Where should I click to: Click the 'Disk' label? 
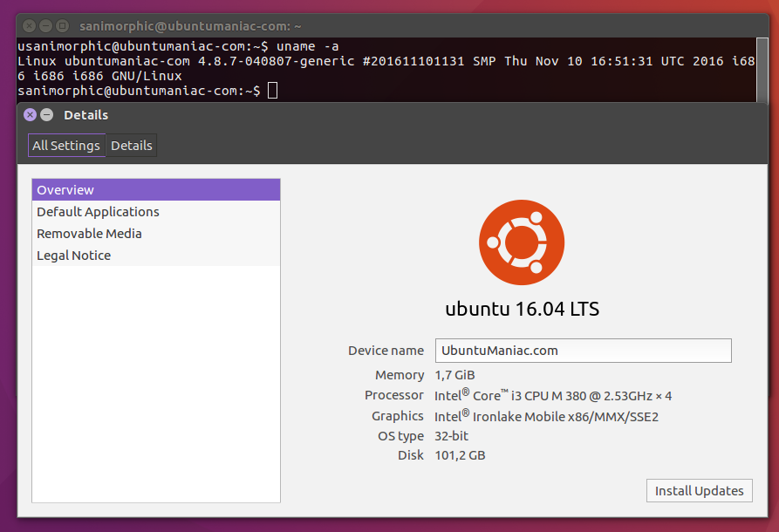[410, 455]
